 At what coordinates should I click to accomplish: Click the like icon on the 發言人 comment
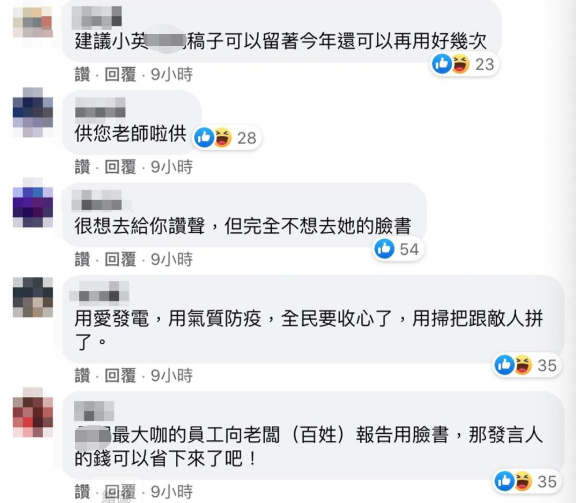tap(504, 481)
